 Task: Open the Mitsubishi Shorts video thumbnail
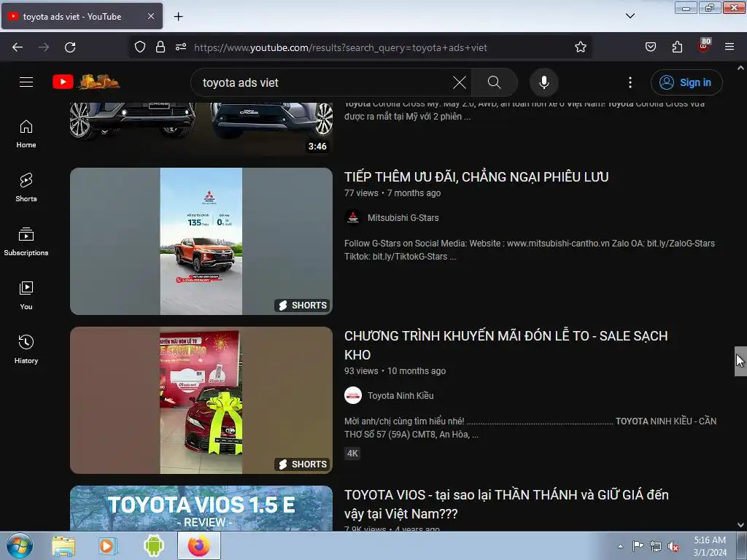201,241
